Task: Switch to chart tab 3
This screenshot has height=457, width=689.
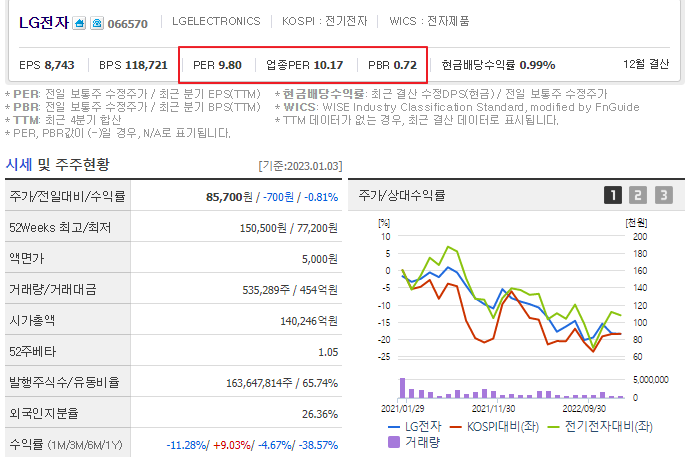Action: [x=664, y=195]
